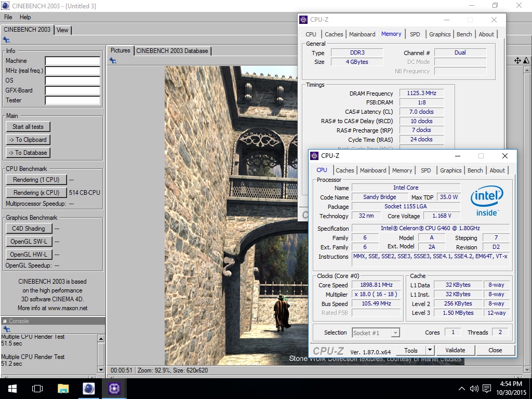Run the OpenGL SW-L test
Viewport: 532px width, 399px height.
pyautogui.click(x=29, y=242)
